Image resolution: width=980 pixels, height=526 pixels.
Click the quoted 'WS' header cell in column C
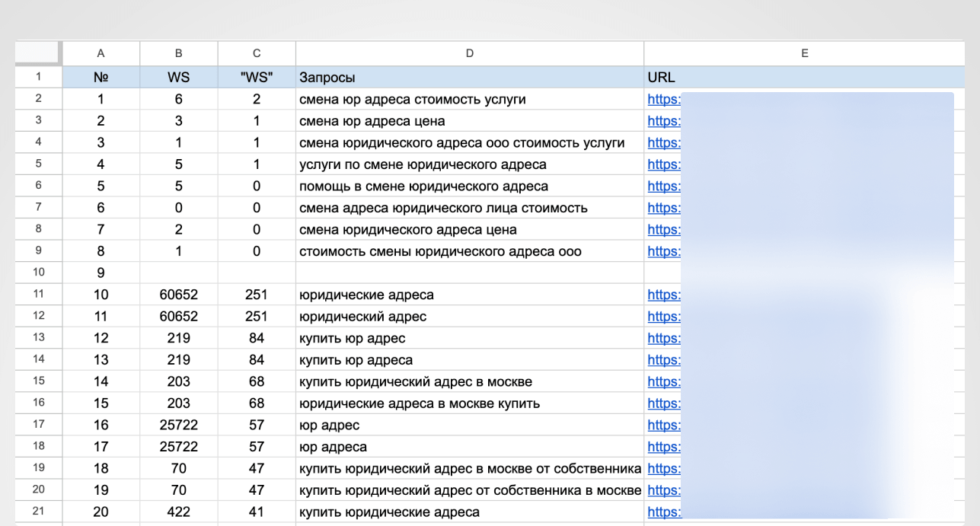257,77
